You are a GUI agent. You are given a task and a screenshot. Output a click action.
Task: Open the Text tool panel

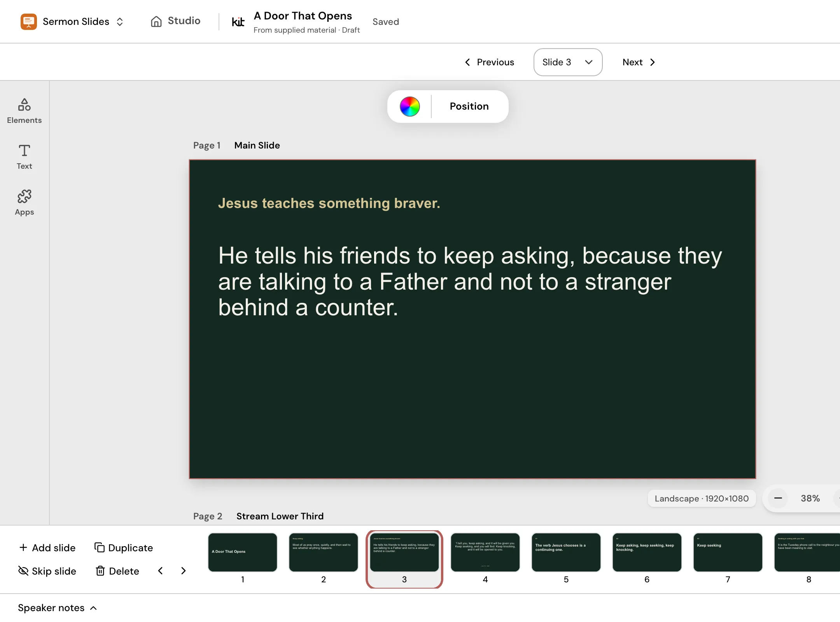click(24, 157)
